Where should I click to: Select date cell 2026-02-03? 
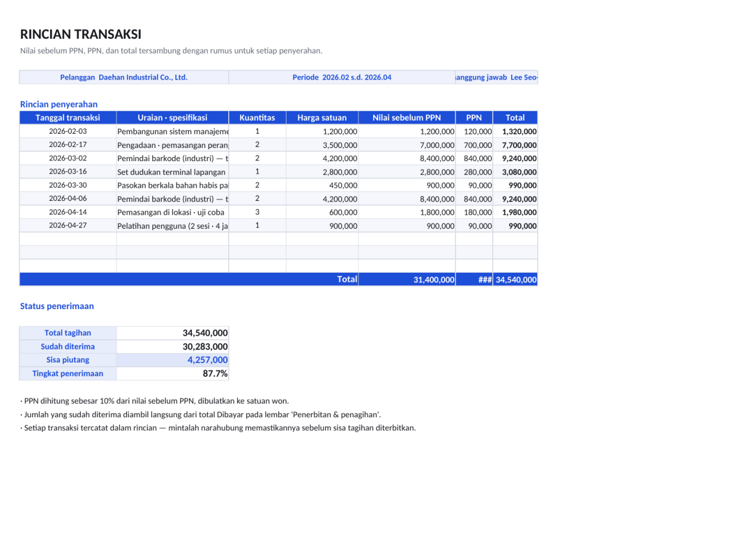coord(68,131)
